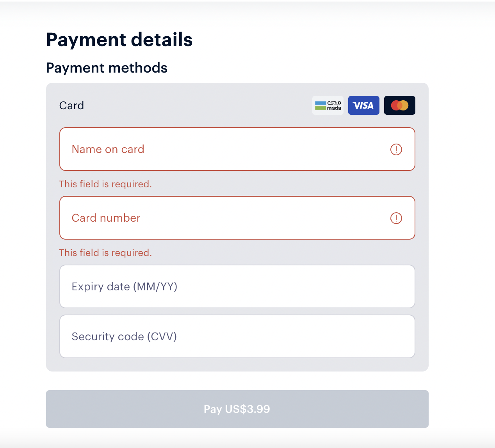Viewport: 495px width, 448px height.
Task: Click the 'Payment details' heading
Action: pos(119,40)
